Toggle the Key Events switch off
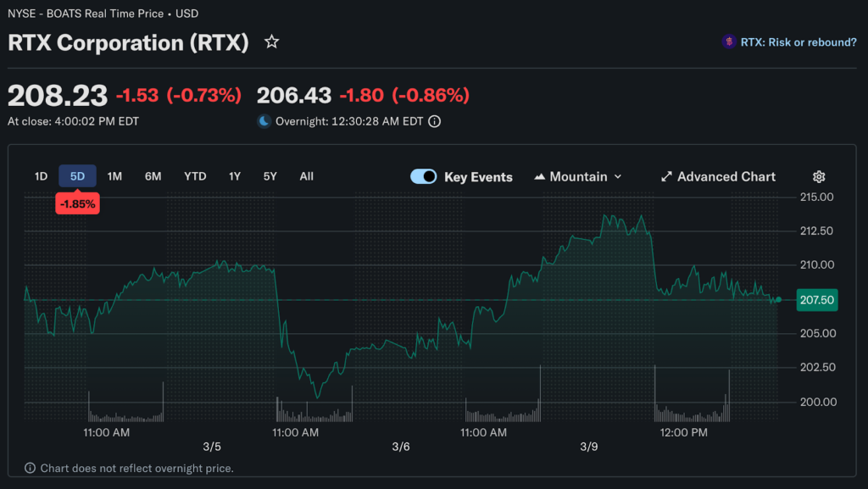This screenshot has height=489, width=868. [x=423, y=176]
